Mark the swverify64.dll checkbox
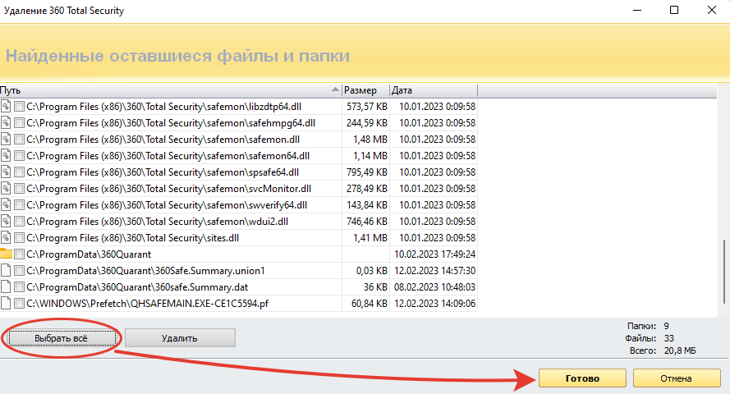 pos(19,205)
